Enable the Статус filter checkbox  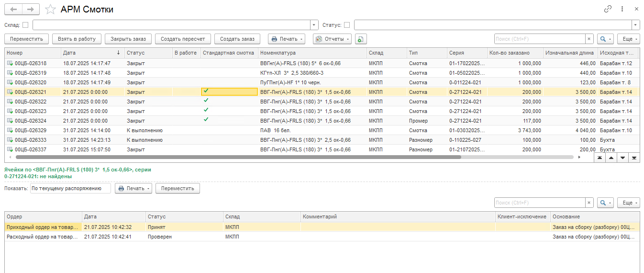(x=347, y=25)
